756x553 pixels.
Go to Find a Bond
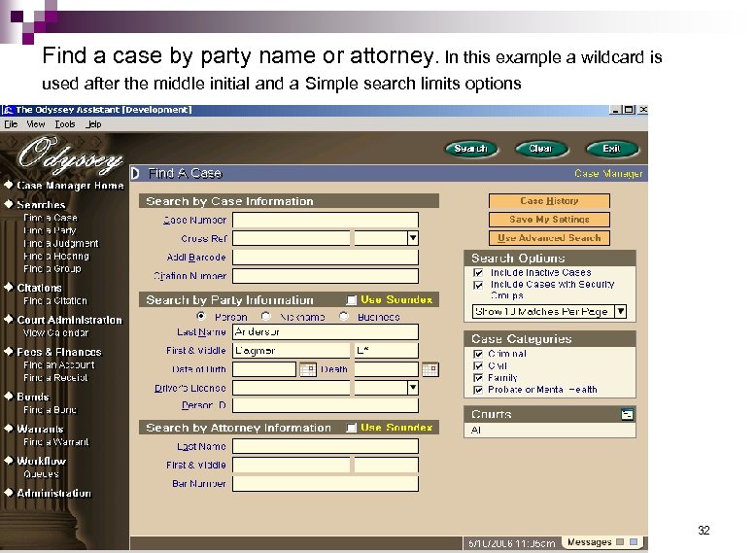coord(51,410)
